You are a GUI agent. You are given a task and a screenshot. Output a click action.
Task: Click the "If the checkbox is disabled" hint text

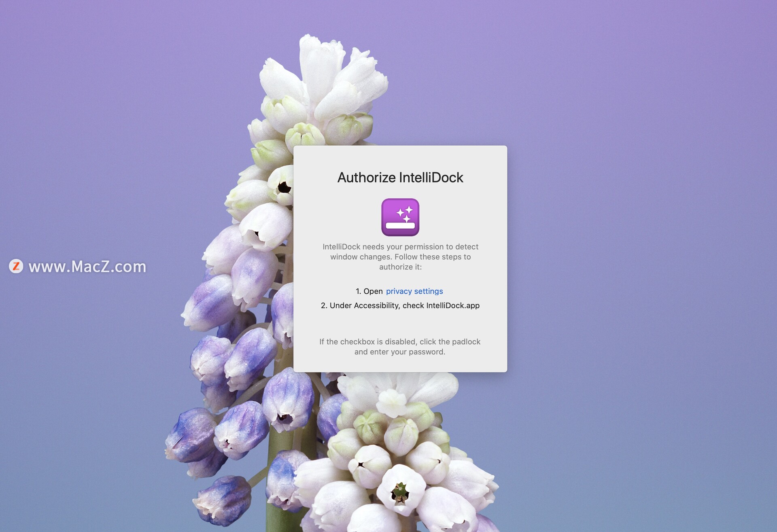(x=400, y=347)
